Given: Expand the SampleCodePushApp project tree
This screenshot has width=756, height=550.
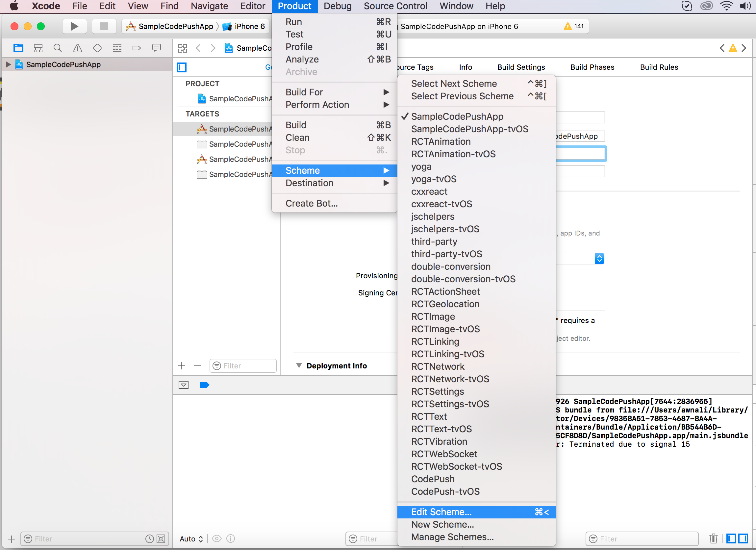Looking at the screenshot, I should tap(8, 64).
